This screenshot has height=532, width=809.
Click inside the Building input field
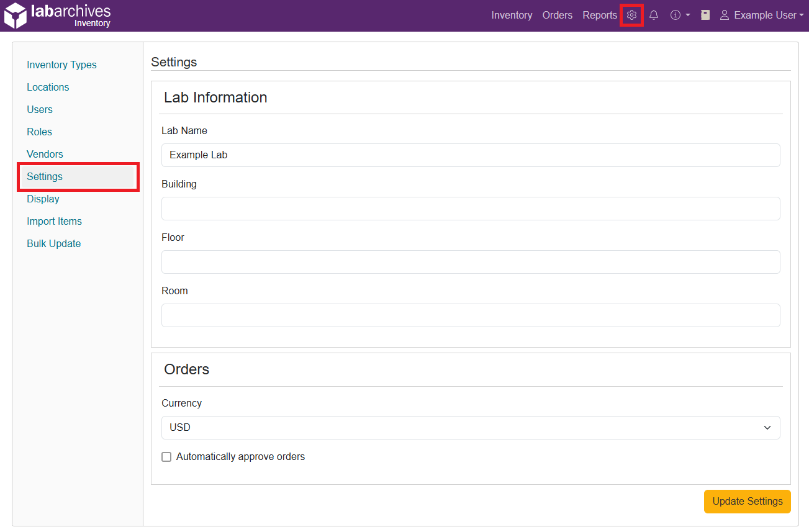pos(470,209)
